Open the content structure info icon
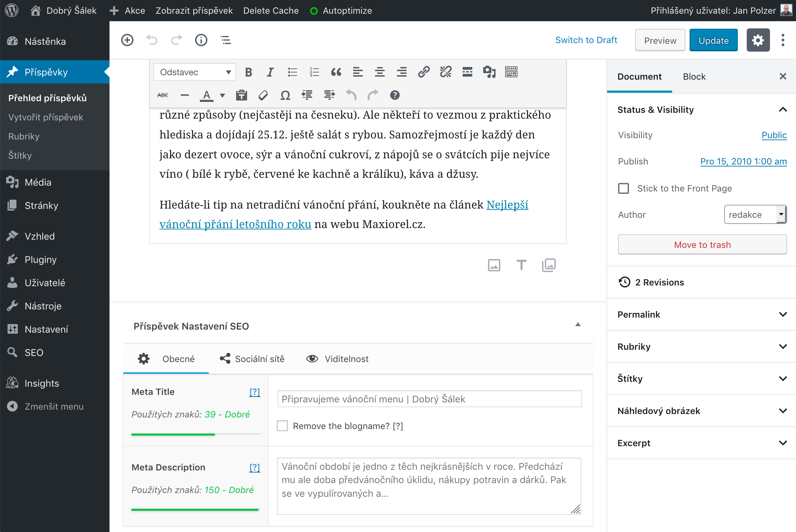796x532 pixels. click(x=201, y=40)
